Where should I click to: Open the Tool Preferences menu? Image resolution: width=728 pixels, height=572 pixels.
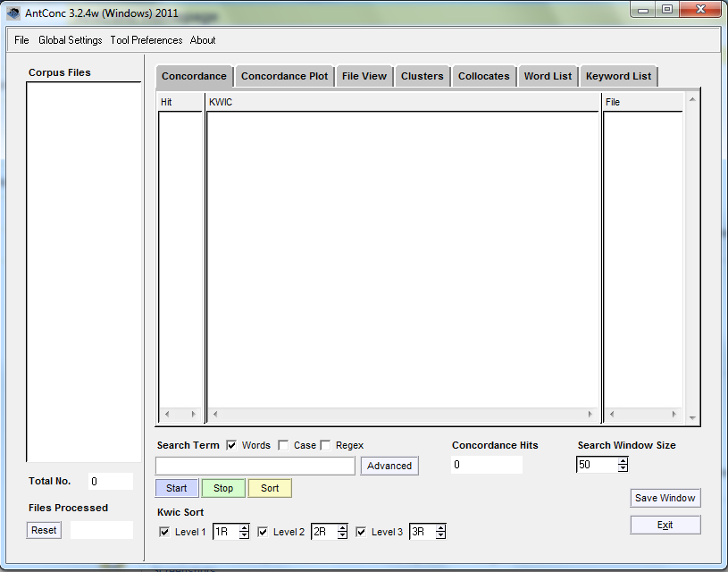pyautogui.click(x=146, y=40)
